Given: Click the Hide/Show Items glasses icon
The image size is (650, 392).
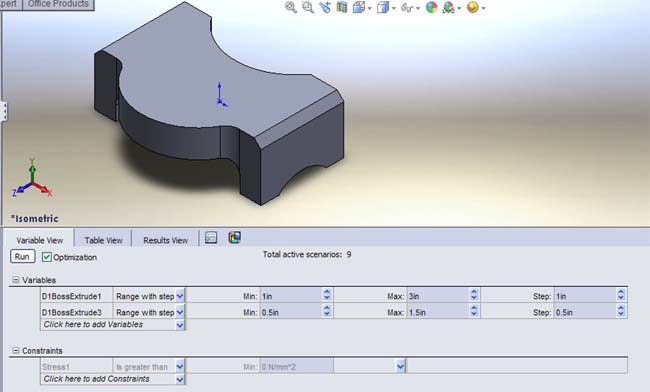Looking at the screenshot, I should click(x=407, y=7).
